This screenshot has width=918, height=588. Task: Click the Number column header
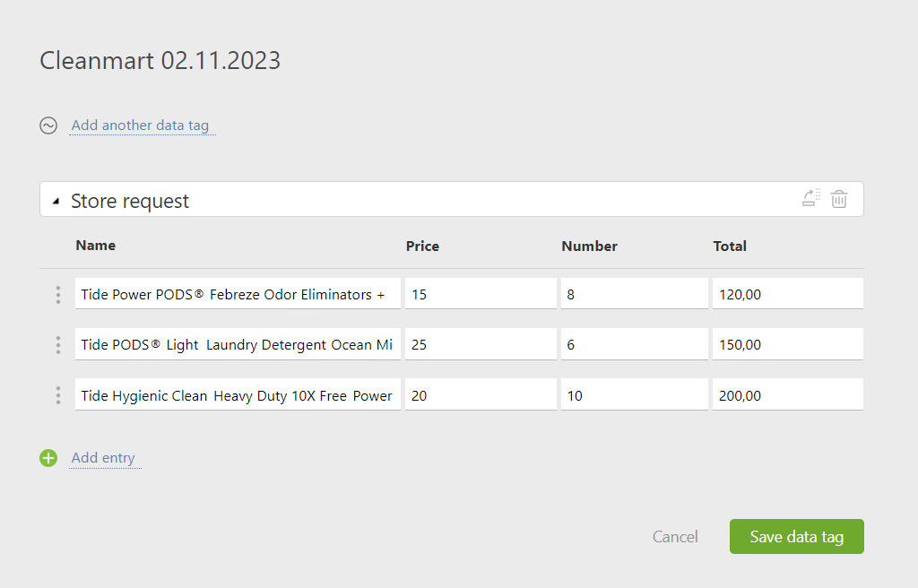[x=590, y=246]
